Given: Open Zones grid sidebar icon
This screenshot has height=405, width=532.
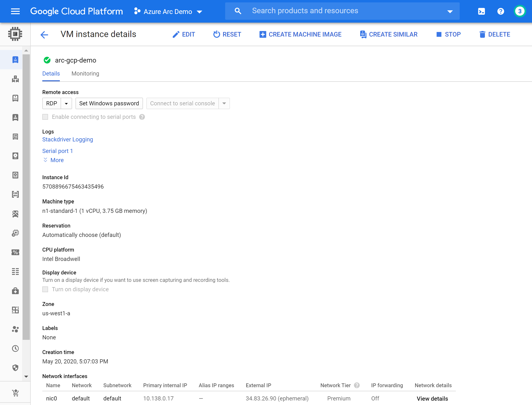Looking at the screenshot, I should tap(15, 310).
